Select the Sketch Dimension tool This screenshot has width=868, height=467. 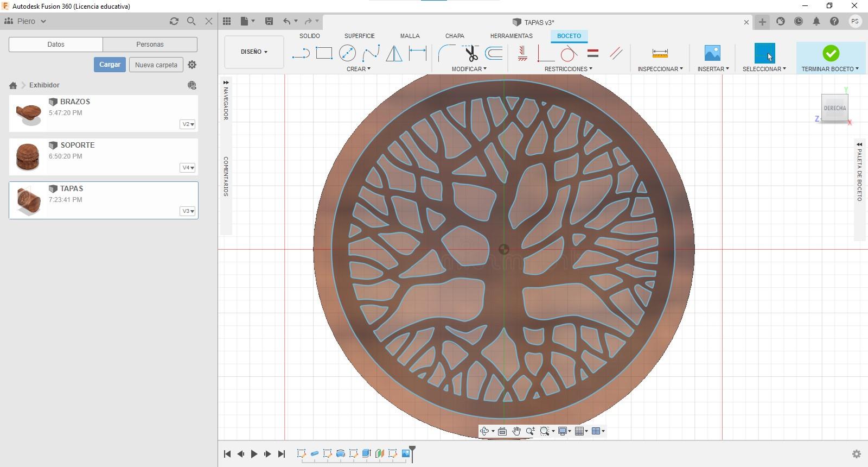click(418, 53)
